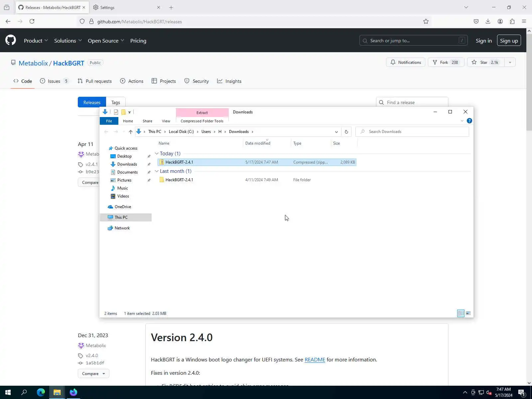The height and width of the screenshot is (399, 532).
Task: Switch to the Tags view
Action: 116,102
